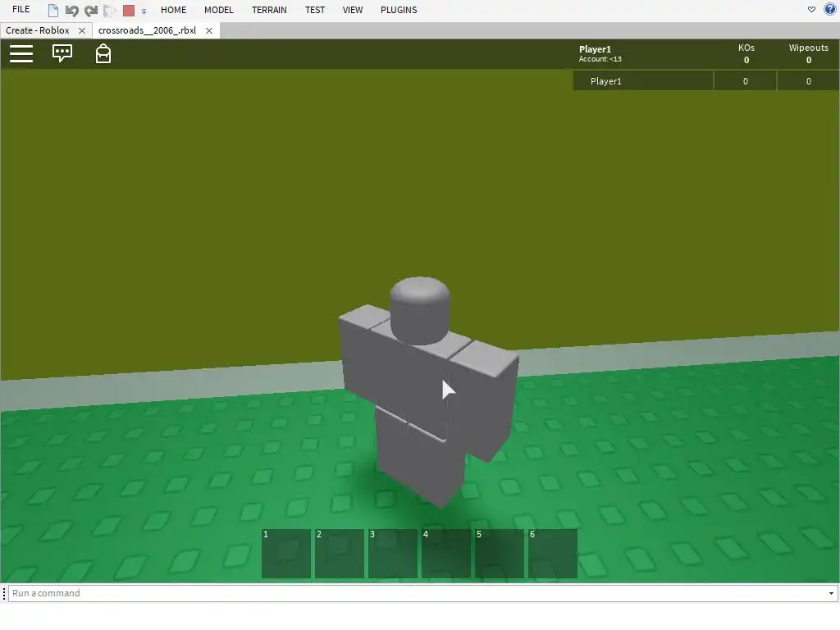Select hotbar slot 6
840x630 pixels.
tap(553, 554)
